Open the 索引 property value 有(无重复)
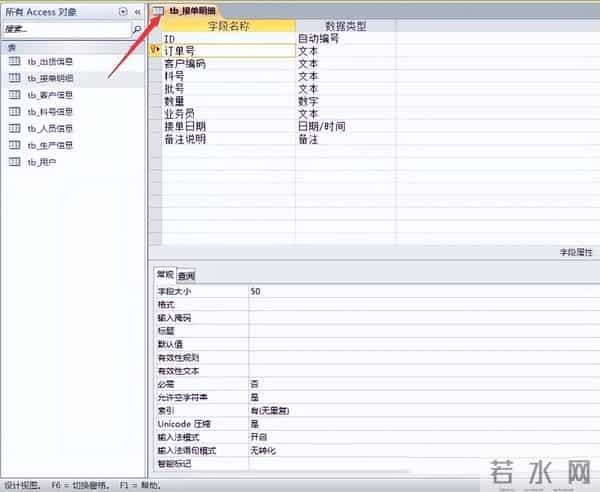This screenshot has width=600, height=492. 424,411
